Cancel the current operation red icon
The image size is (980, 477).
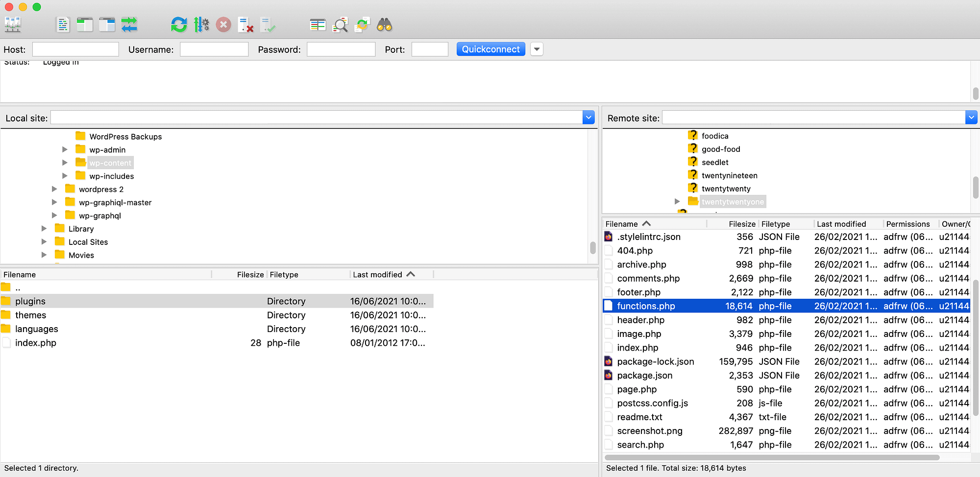[x=223, y=24]
